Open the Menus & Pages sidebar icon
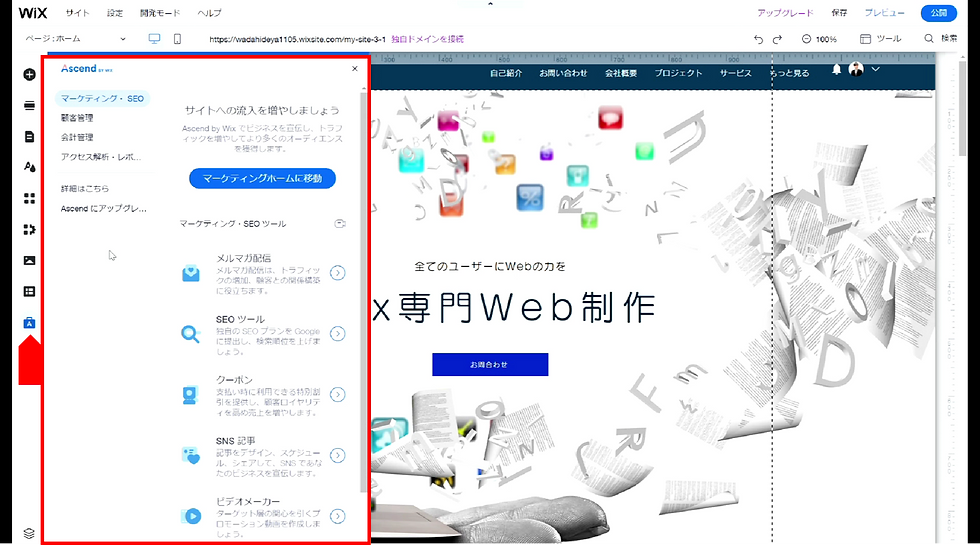Screen dimensions: 980x545 pyautogui.click(x=29, y=106)
